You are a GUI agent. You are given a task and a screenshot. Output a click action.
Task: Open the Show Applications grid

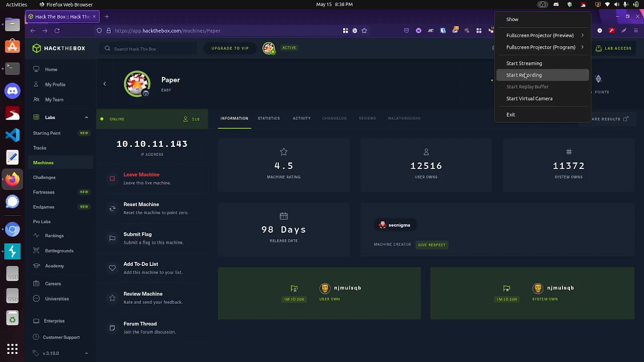(x=13, y=348)
